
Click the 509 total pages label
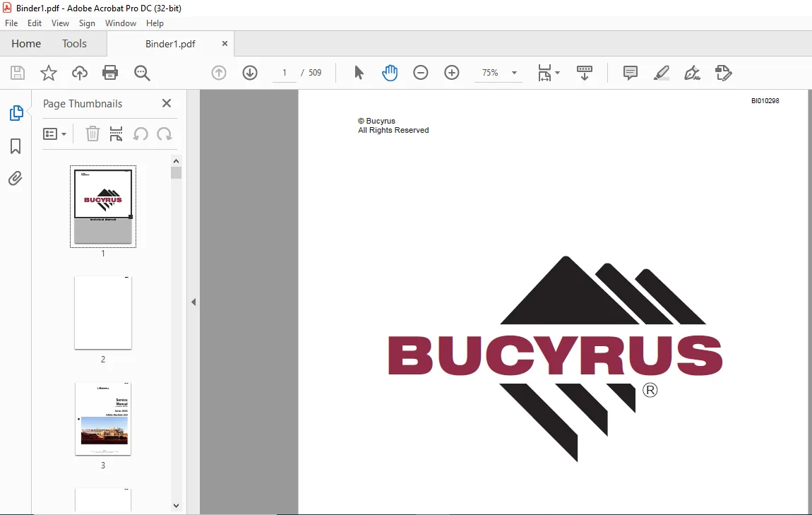(x=315, y=73)
